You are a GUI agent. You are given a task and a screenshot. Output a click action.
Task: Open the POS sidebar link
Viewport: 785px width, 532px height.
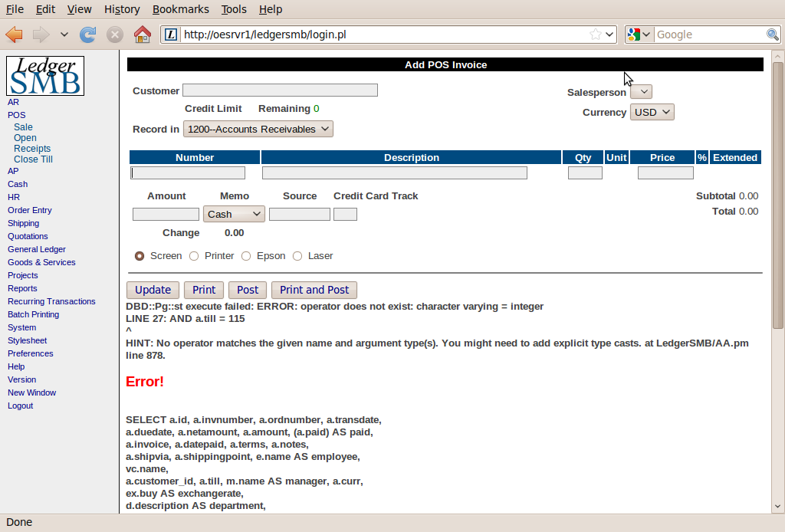click(17, 115)
